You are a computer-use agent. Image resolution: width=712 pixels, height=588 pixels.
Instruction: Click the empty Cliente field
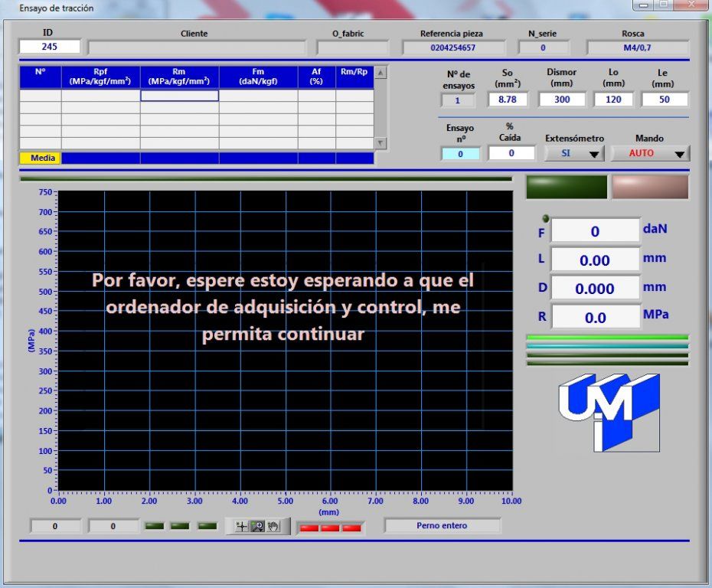197,47
